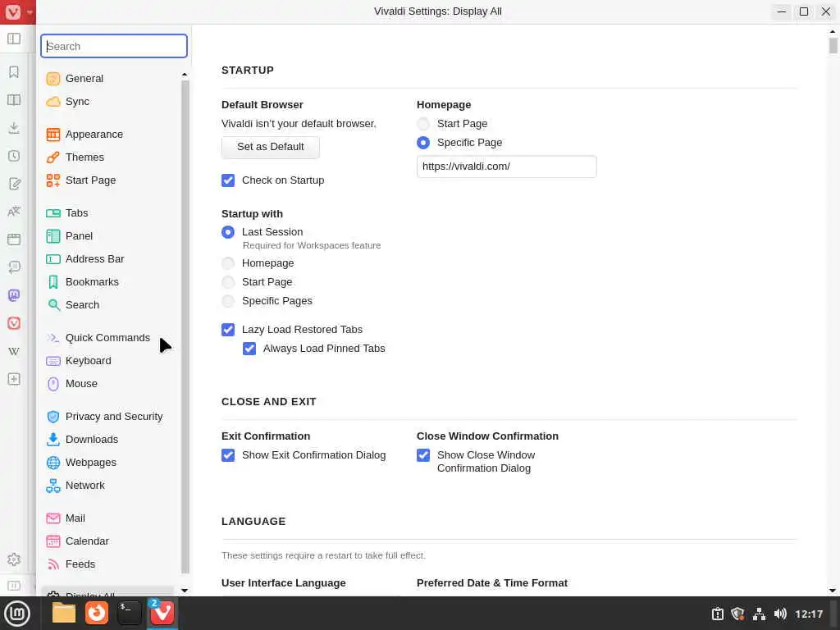
Task: Click the shield icon in system tray
Action: click(737, 614)
